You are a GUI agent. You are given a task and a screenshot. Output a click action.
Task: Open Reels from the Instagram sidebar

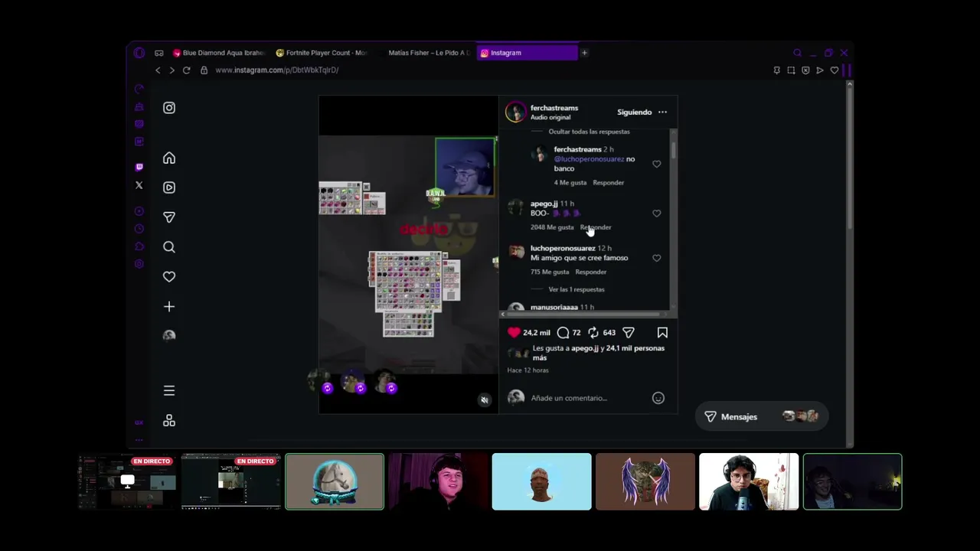coord(169,187)
